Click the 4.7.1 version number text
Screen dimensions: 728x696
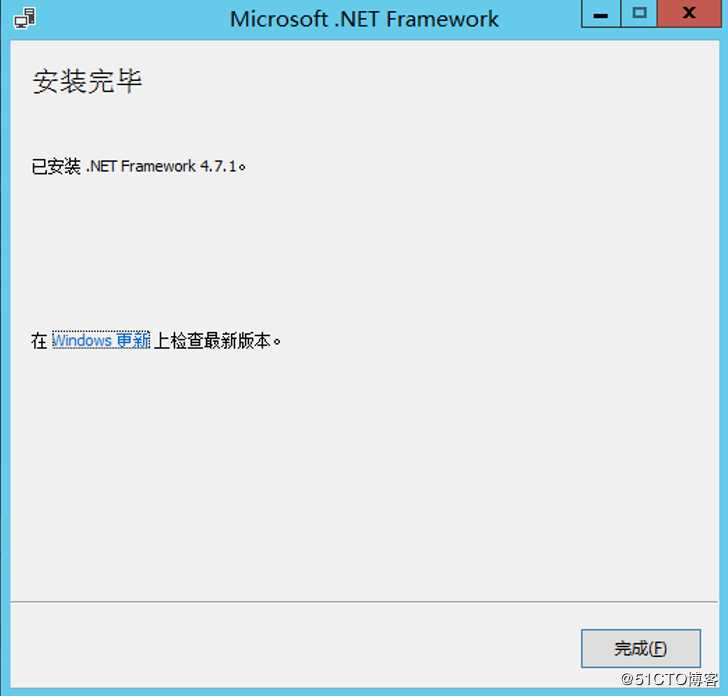click(x=218, y=166)
